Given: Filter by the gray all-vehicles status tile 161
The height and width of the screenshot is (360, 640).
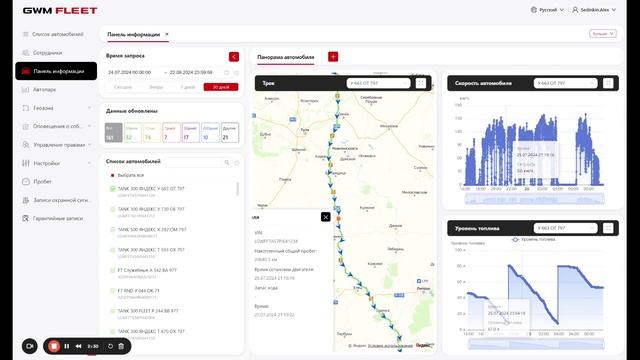Looking at the screenshot, I should point(113,133).
